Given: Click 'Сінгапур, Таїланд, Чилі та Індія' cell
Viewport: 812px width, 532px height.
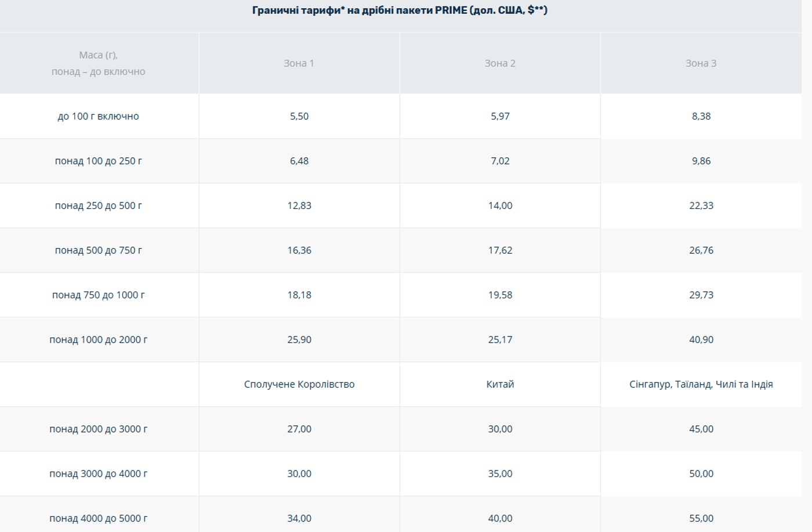Looking at the screenshot, I should 701,384.
